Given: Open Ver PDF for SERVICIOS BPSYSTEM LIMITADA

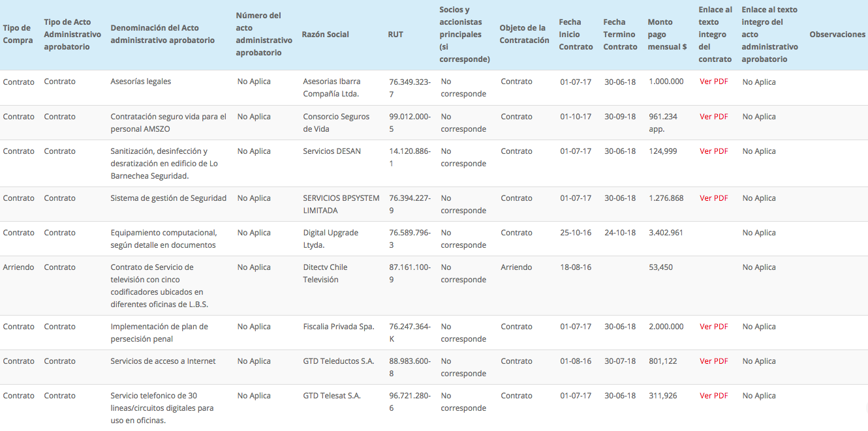Looking at the screenshot, I should point(713,198).
